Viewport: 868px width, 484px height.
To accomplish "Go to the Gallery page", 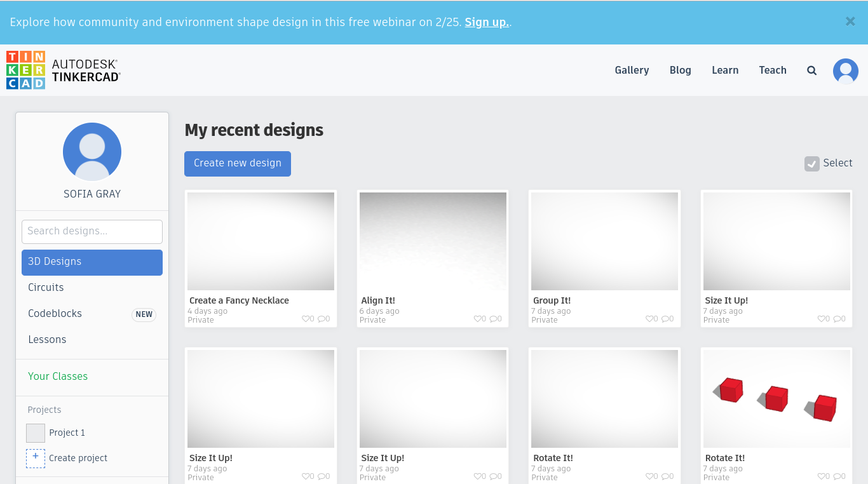I will point(632,71).
